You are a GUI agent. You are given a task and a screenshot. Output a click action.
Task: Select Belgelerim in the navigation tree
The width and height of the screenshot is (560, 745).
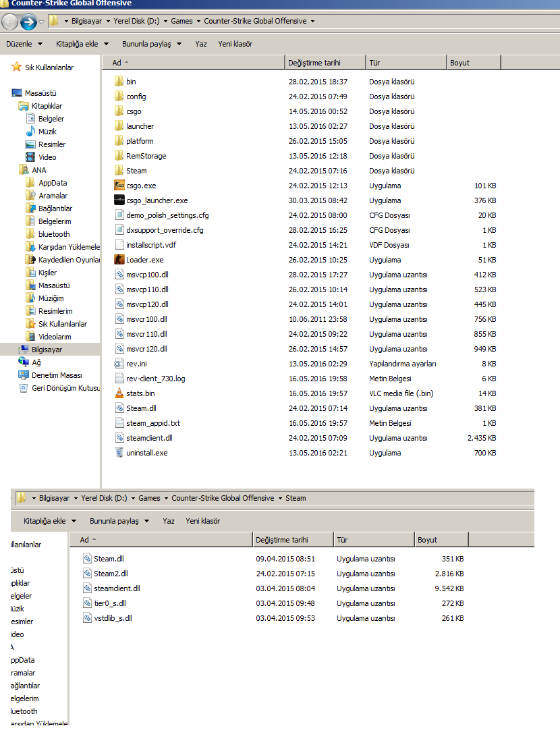[x=55, y=221]
